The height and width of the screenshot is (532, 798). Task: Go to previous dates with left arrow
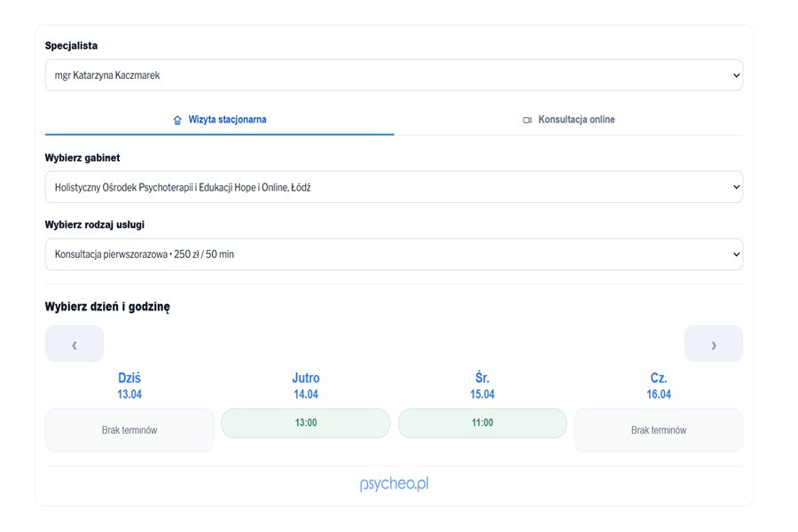point(74,344)
